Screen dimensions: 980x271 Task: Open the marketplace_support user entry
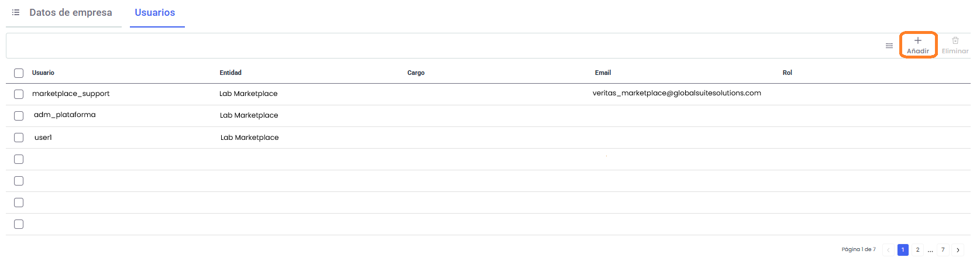(x=71, y=94)
